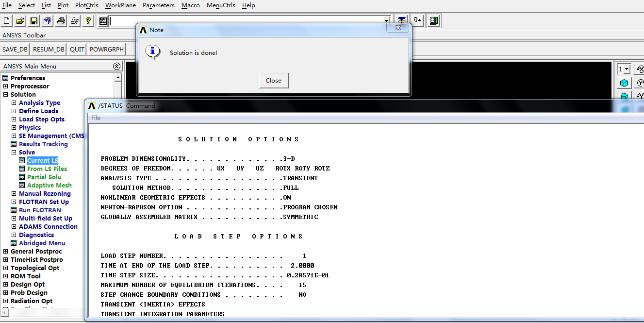Click the Print image icon
The image size is (644, 323).
(x=61, y=20)
